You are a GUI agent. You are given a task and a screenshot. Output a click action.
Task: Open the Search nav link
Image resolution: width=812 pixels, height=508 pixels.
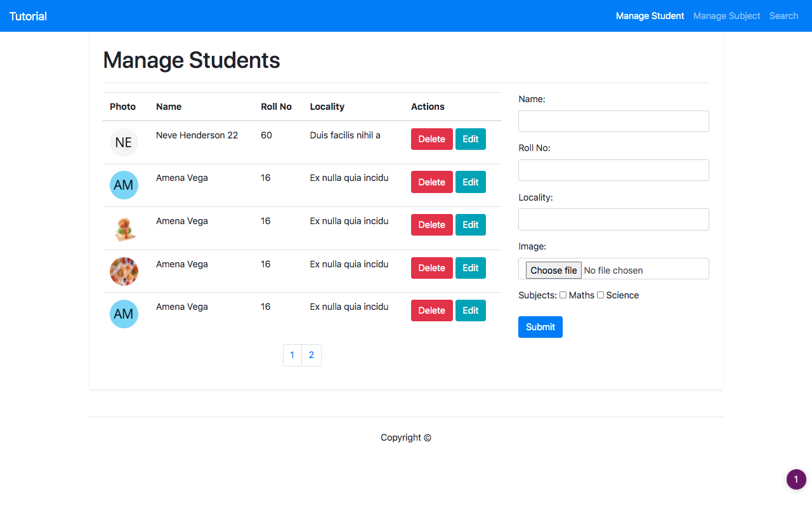point(783,16)
